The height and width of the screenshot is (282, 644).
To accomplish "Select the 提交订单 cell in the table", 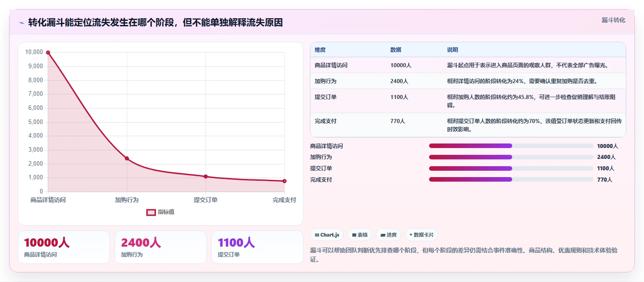I will point(325,97).
